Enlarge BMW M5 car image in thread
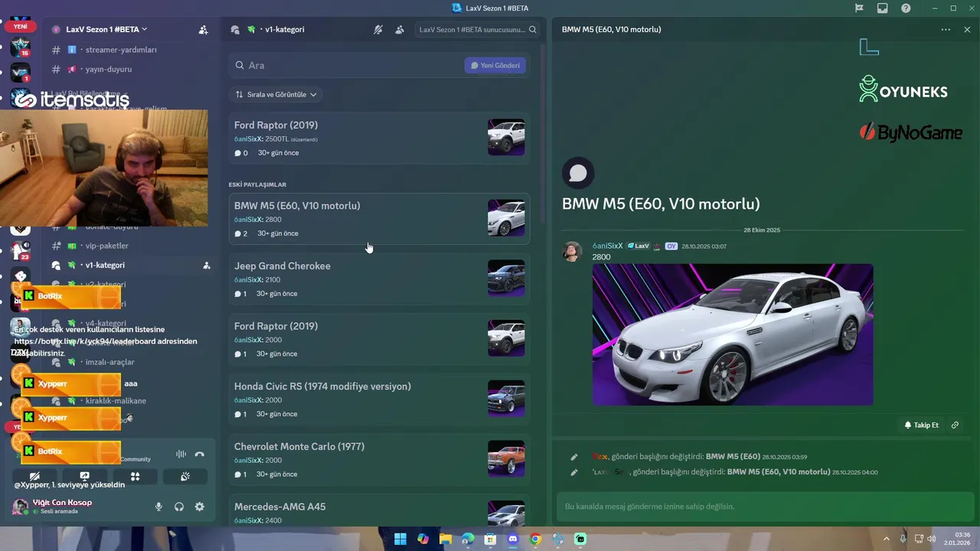The height and width of the screenshot is (551, 980). tap(733, 334)
